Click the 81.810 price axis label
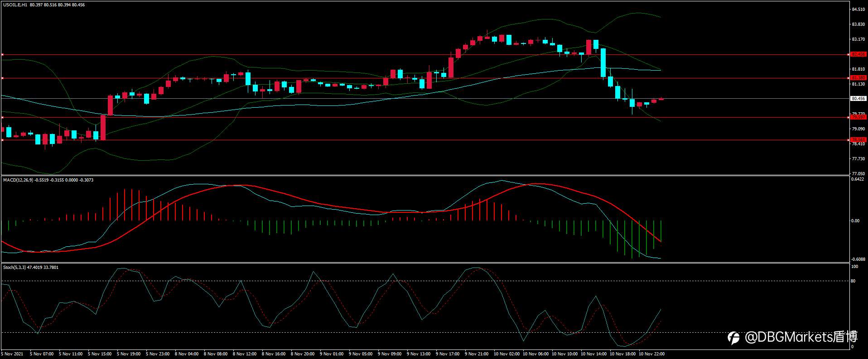868x359 pixels. pyautogui.click(x=858, y=69)
